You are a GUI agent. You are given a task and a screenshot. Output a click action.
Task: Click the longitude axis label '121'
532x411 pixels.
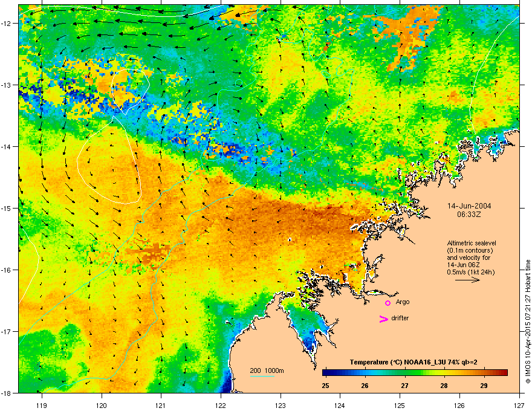tap(161, 405)
